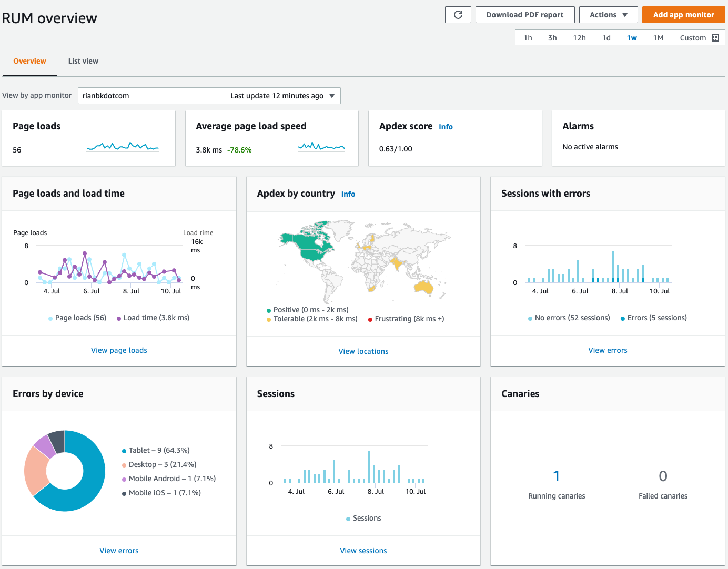Image resolution: width=728 pixels, height=569 pixels.
Task: Click Tablet – 9 (64.3%) legend entry
Action: (156, 450)
